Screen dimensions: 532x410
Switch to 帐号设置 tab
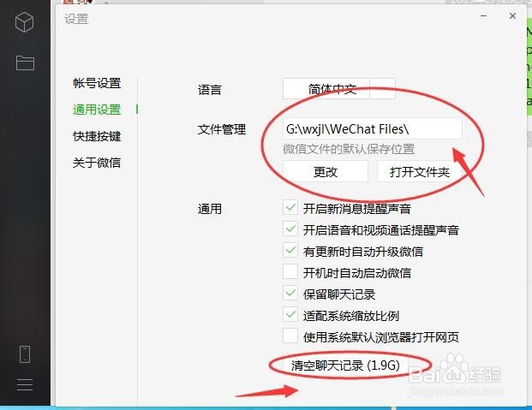(x=97, y=83)
